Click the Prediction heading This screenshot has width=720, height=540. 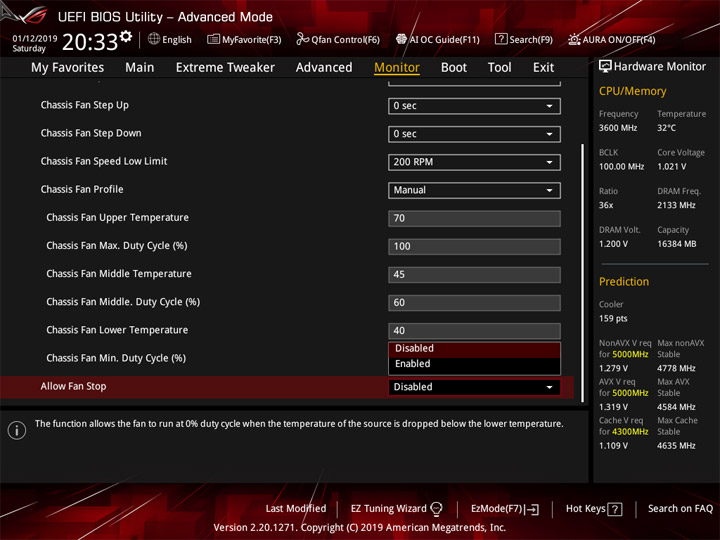(x=624, y=282)
